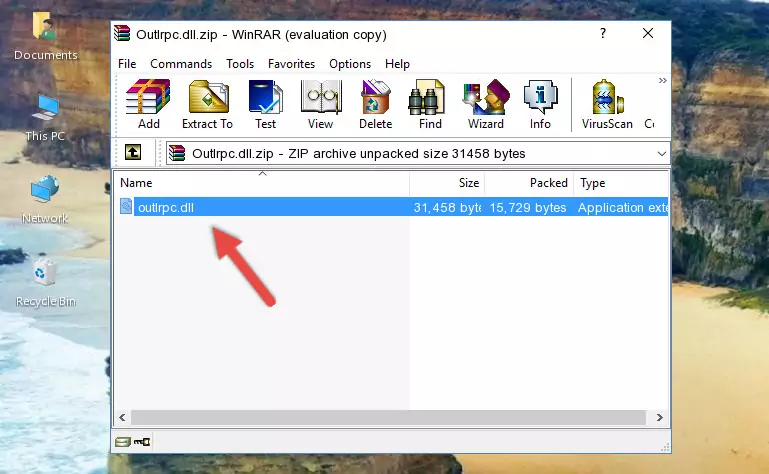
Task: Close the WinRAR window
Action: (648, 33)
